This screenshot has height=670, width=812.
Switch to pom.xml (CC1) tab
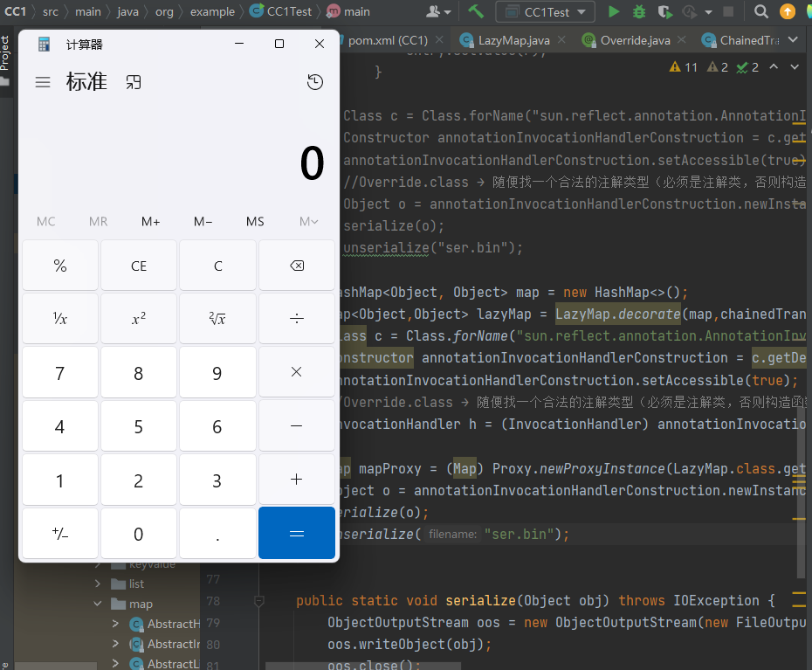coord(388,40)
